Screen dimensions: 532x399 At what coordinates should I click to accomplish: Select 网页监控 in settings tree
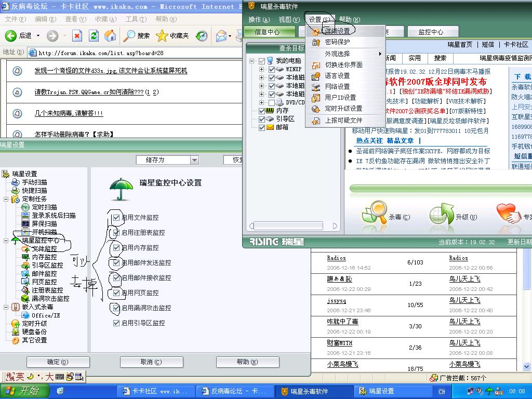click(44, 282)
